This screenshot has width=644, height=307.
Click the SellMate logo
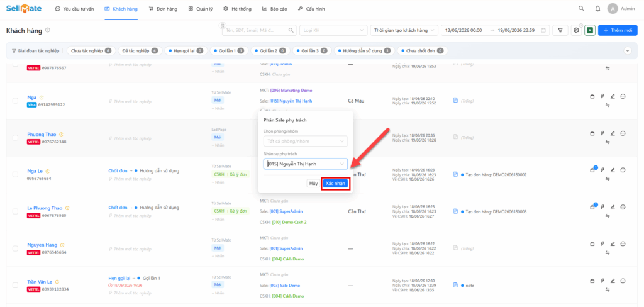tap(25, 8)
